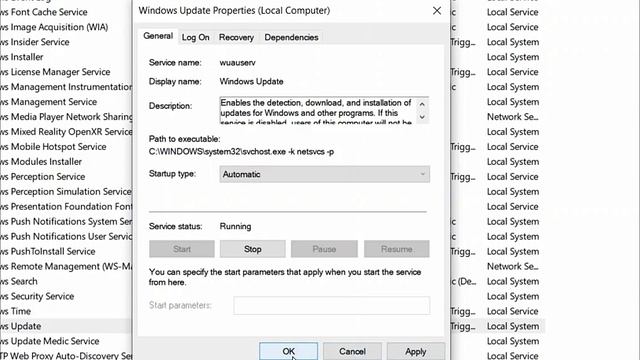Viewport: 640px width, 360px height.
Task: Select Presentation Foundation Font service row
Action: tap(66, 207)
